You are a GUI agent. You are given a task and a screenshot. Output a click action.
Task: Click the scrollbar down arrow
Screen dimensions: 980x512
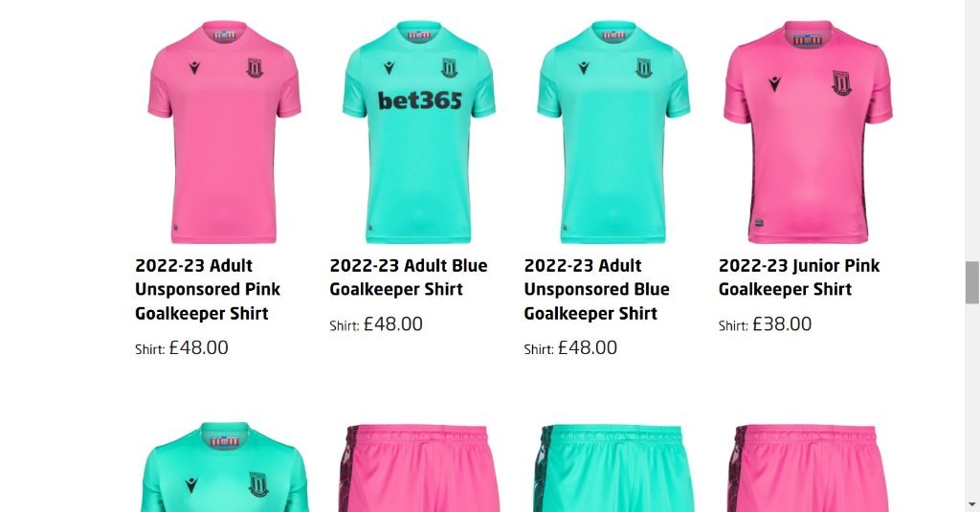tap(972, 504)
